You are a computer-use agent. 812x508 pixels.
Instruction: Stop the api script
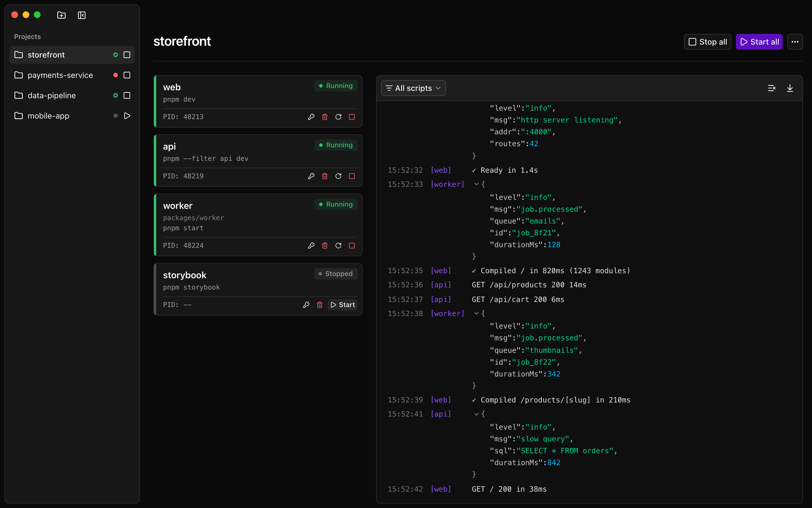pyautogui.click(x=352, y=176)
